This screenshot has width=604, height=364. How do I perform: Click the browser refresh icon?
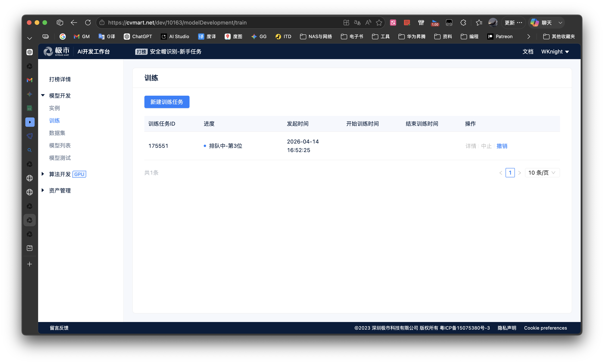[x=88, y=23]
